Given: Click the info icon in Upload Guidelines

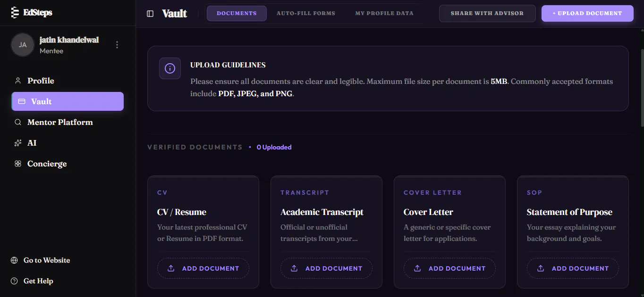Looking at the screenshot, I should (170, 68).
